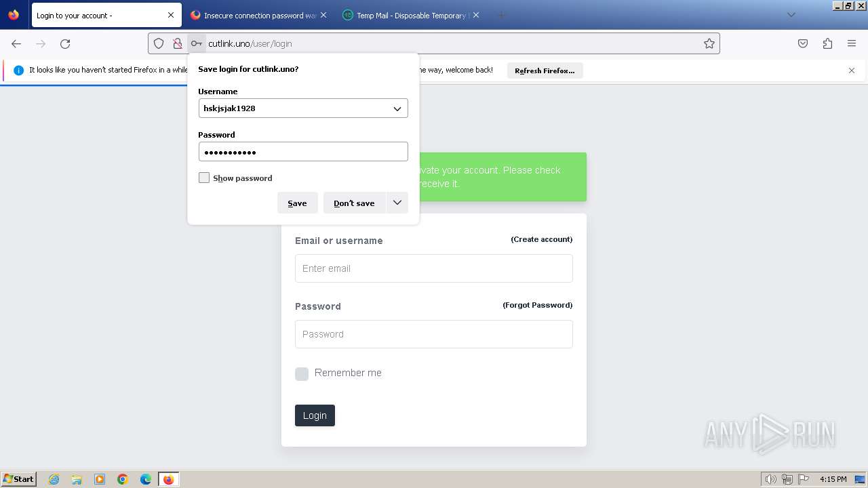This screenshot has height=488, width=868.
Task: Click the 4:15 PM system clock
Action: tap(833, 479)
